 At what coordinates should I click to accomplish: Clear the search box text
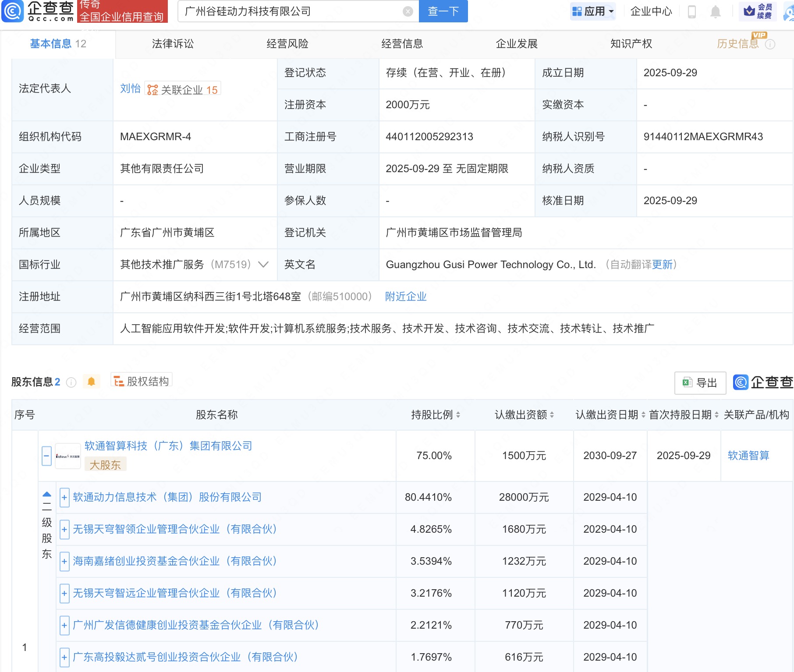point(408,11)
